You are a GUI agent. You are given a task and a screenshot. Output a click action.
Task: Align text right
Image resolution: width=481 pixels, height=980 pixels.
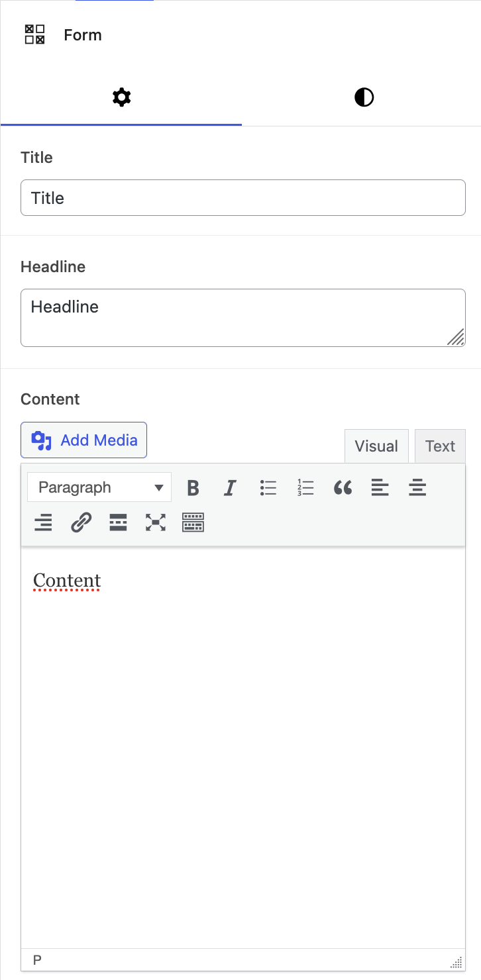pos(43,523)
